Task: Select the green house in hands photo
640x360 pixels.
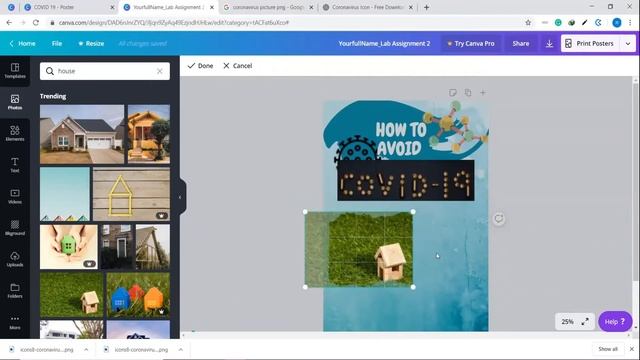Action: [69, 247]
